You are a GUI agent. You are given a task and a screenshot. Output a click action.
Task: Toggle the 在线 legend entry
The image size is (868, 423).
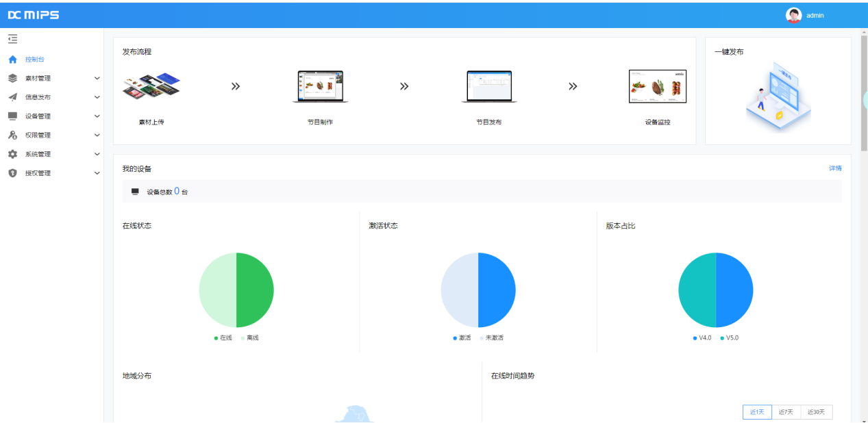[223, 338]
